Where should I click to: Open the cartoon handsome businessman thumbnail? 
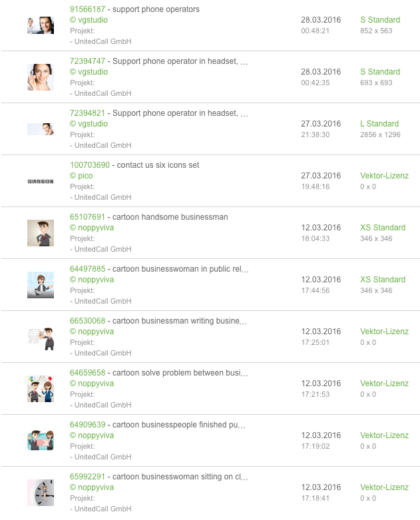click(41, 233)
